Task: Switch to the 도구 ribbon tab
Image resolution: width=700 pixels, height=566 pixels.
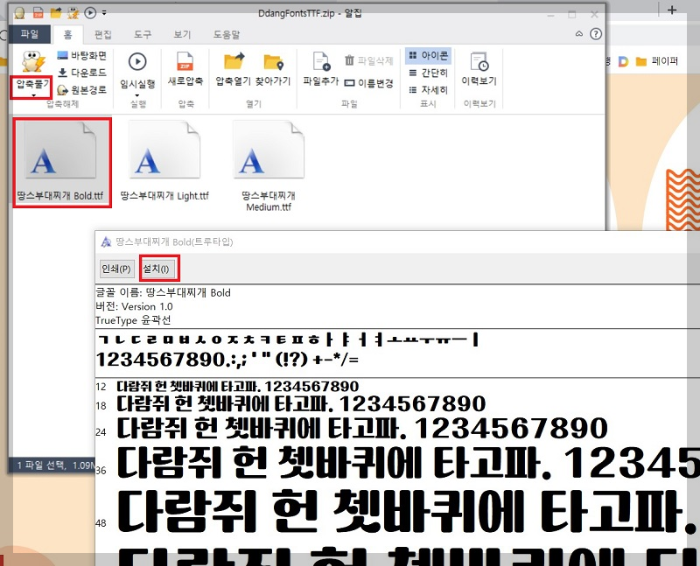Action: 142,34
